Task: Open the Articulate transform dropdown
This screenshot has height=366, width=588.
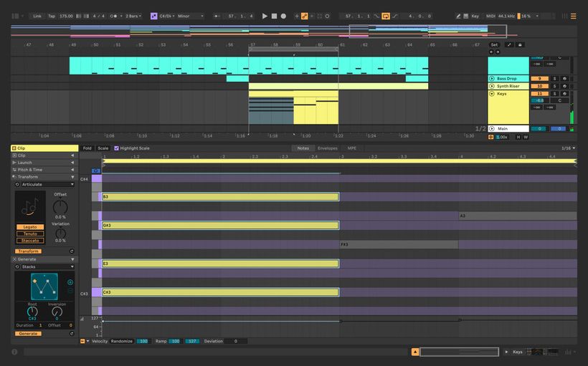Action: (x=44, y=184)
